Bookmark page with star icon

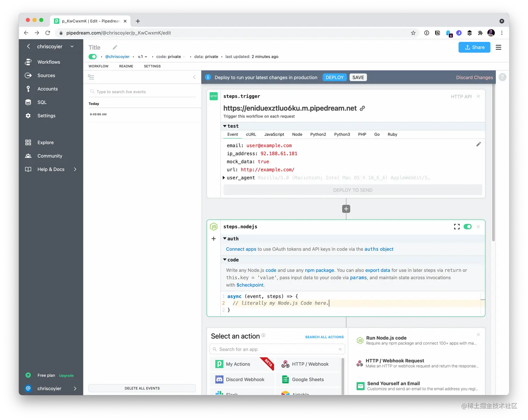tap(413, 33)
